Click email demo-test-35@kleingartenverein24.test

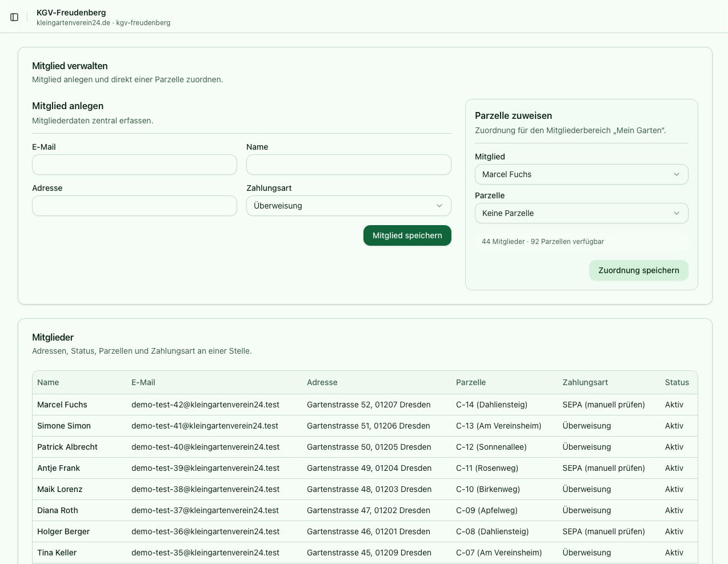pos(205,553)
